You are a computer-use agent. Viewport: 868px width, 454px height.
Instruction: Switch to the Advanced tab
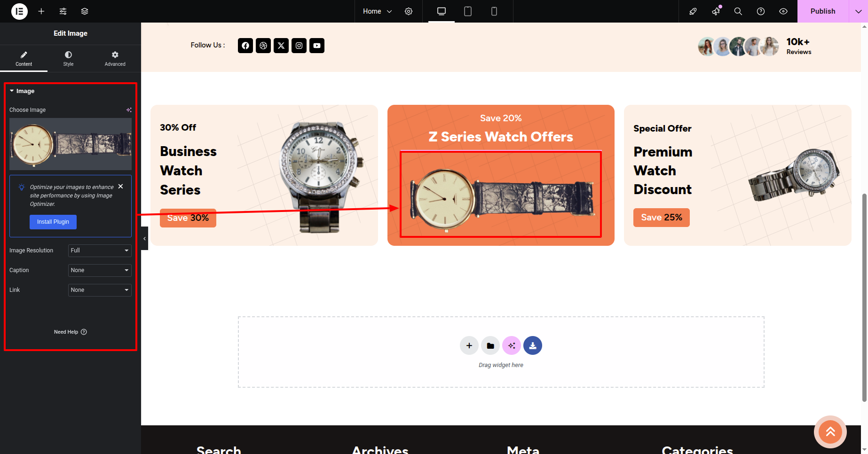(115, 58)
